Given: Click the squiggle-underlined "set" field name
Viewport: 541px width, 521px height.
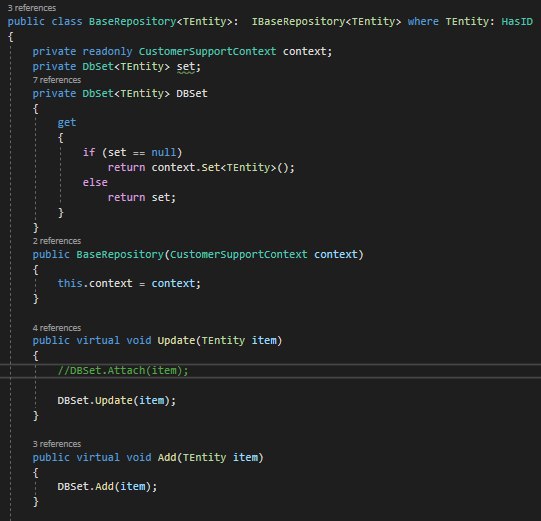Looking at the screenshot, I should pos(186,67).
